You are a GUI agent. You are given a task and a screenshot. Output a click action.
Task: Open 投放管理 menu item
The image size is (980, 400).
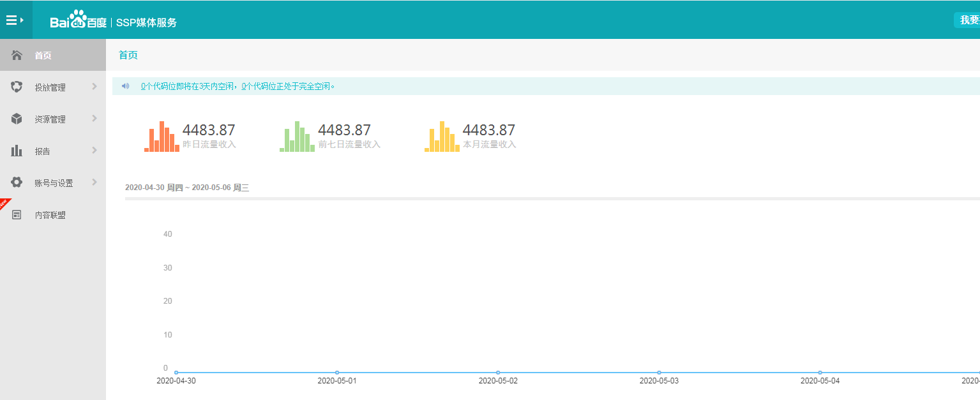click(x=53, y=87)
